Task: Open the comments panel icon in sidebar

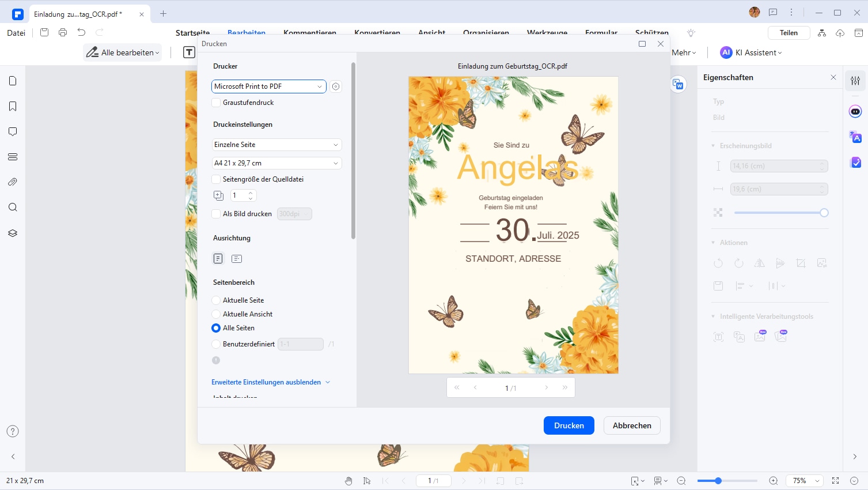Action: point(13,131)
